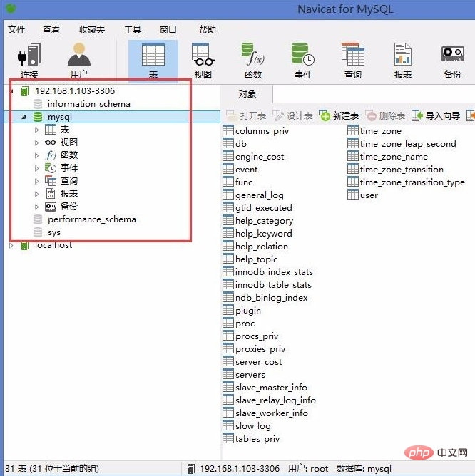Click the tables_priv table icon
Viewport: 475px width, 476px height.
pos(228,438)
